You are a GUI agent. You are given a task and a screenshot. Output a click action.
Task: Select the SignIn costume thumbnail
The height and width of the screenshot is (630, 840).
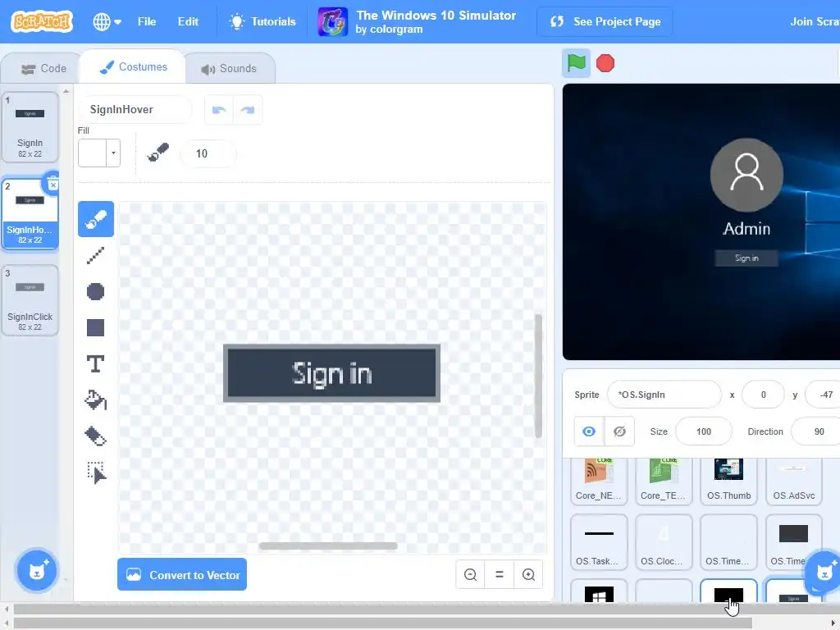click(x=30, y=127)
